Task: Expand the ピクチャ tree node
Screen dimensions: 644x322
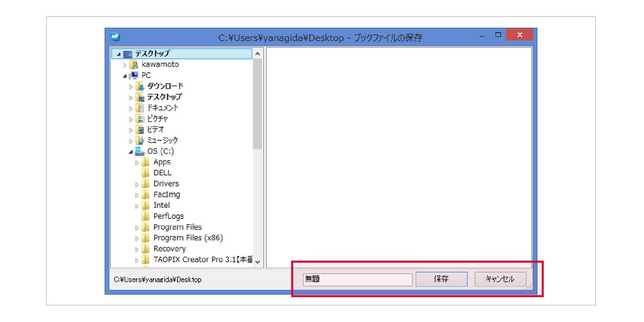Action: (x=131, y=120)
